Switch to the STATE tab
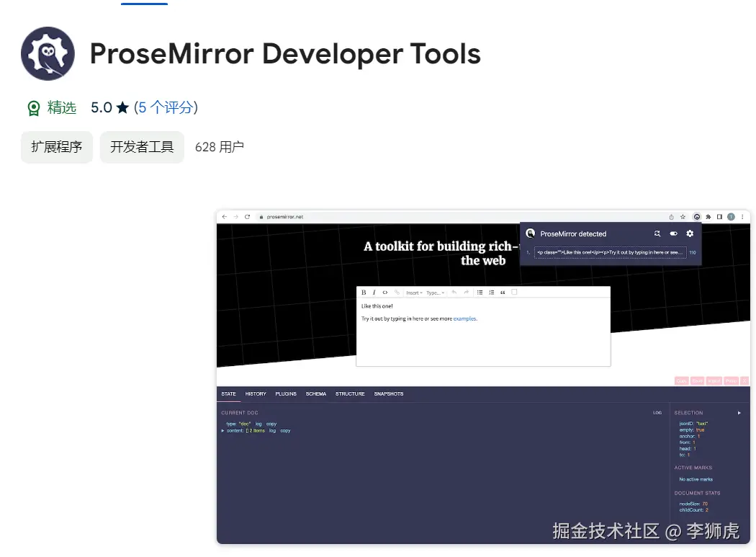 [228, 394]
